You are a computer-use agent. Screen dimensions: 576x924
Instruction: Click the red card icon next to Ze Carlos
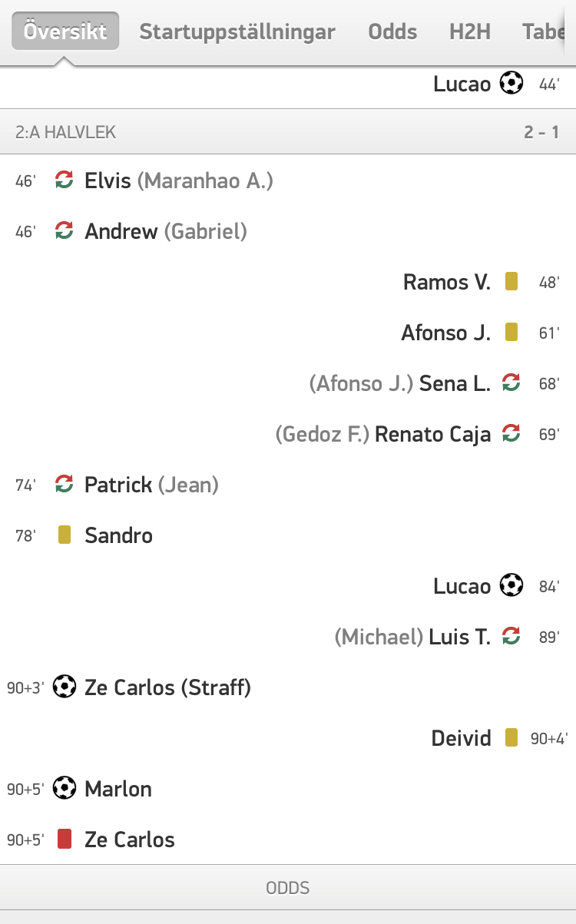[65, 839]
